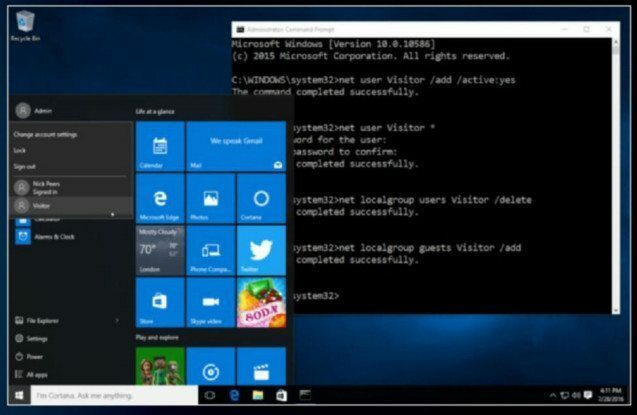Open the Groove Music tile
This screenshot has width=637, height=415.
click(210, 366)
